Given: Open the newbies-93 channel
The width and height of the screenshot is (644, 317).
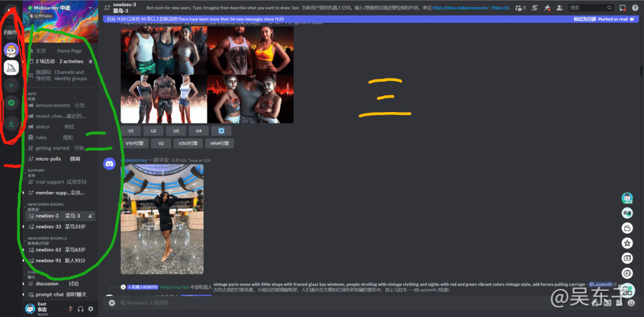Looking at the screenshot, I should pos(60,260).
